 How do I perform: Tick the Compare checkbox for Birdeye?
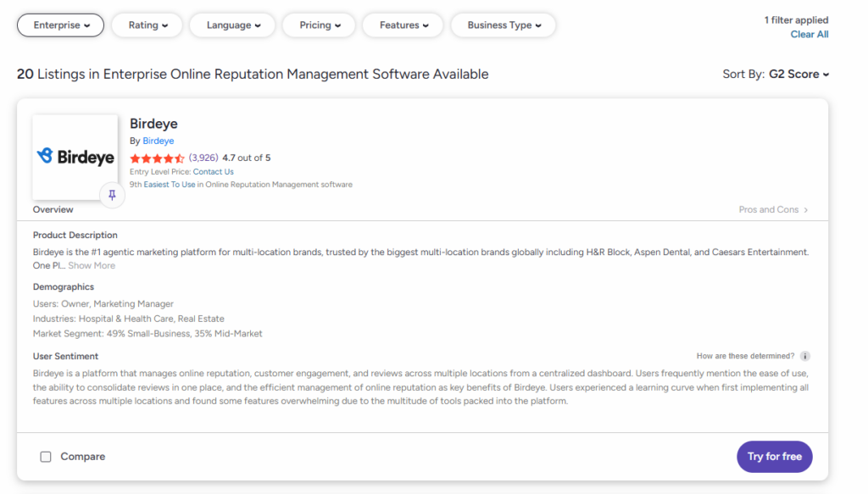(46, 457)
